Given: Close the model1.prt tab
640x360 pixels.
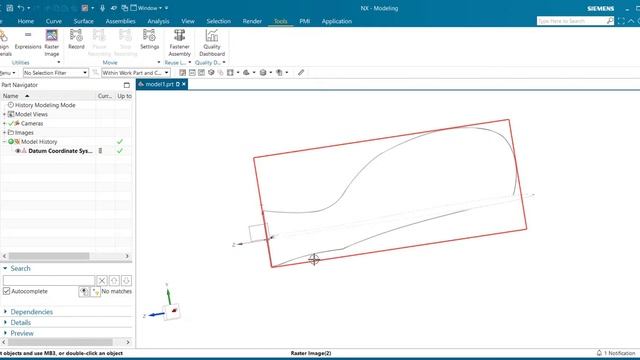Looking at the screenshot, I should pyautogui.click(x=184, y=84).
